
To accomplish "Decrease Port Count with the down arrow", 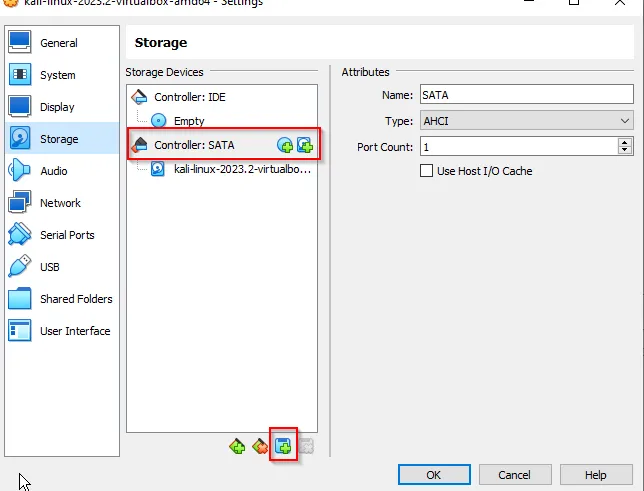I will (626, 151).
